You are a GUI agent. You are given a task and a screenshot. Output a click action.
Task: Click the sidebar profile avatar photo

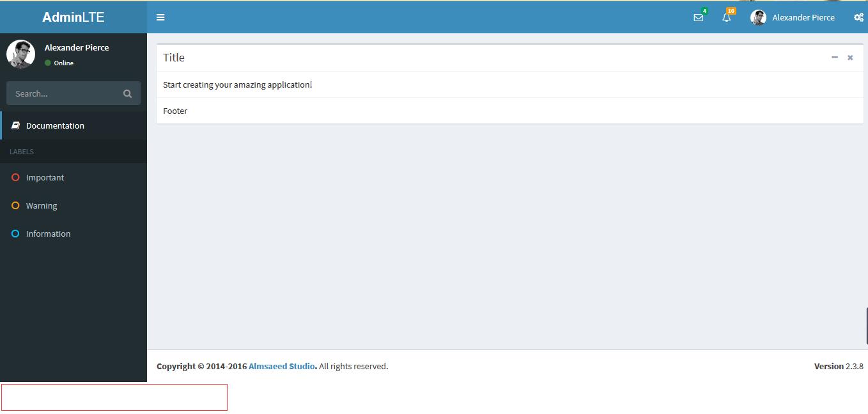click(x=20, y=54)
